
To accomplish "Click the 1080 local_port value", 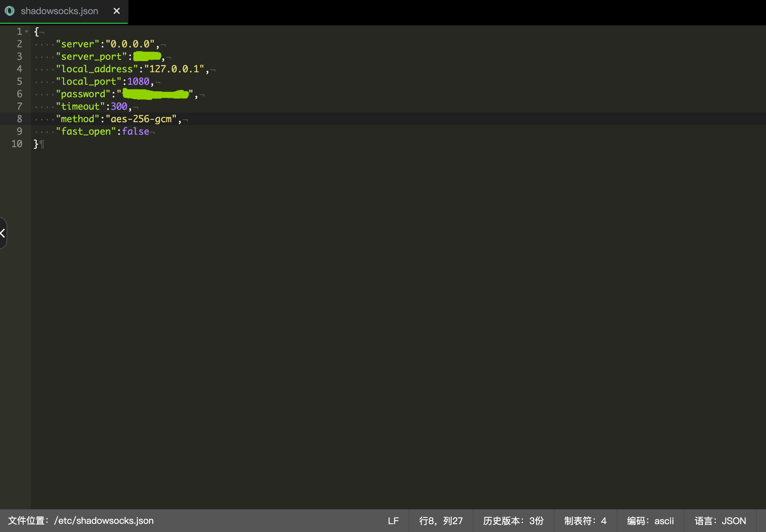I will [x=138, y=82].
